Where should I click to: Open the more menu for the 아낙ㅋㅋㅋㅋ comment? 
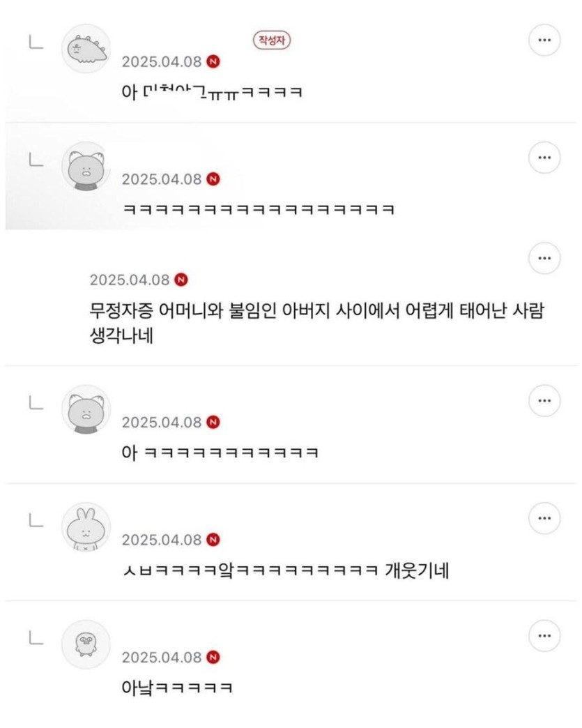pyautogui.click(x=544, y=635)
